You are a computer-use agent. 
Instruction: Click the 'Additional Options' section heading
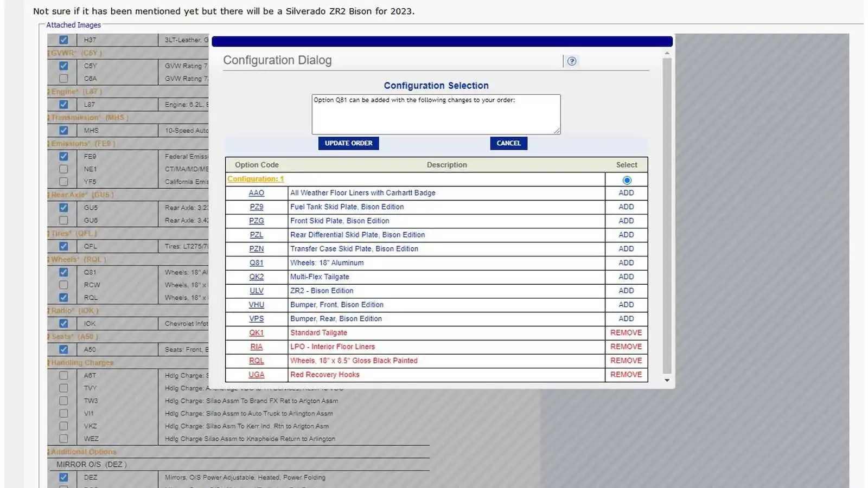coord(84,452)
